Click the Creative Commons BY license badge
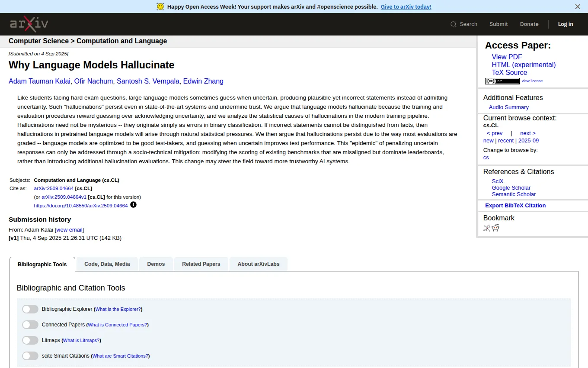 (502, 81)
